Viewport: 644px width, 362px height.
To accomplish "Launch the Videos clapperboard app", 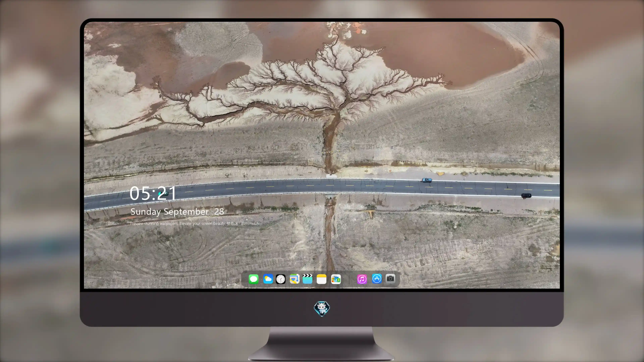I will click(308, 279).
